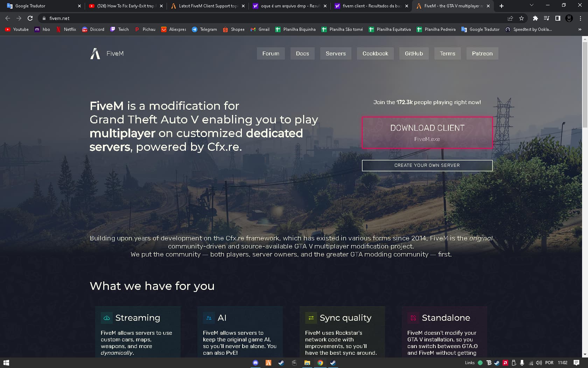This screenshot has height=368, width=588.
Task: Toggle the bookmark star for this page
Action: (x=521, y=18)
